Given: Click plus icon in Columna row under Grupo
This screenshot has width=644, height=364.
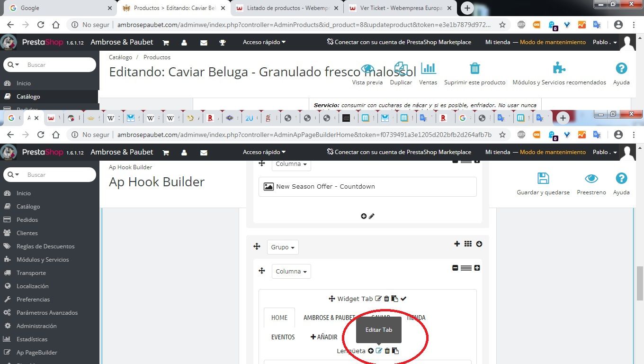Looking at the screenshot, I should click(477, 268).
